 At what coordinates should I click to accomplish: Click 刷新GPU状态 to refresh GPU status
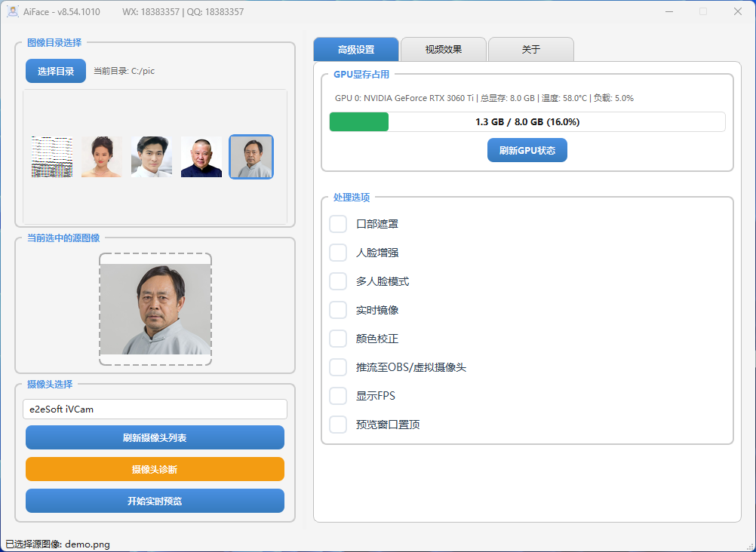point(527,150)
